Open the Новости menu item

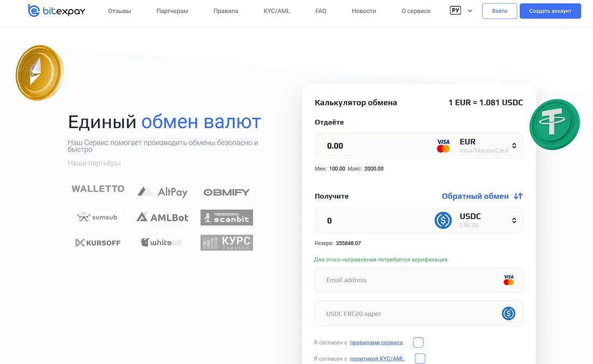point(364,11)
